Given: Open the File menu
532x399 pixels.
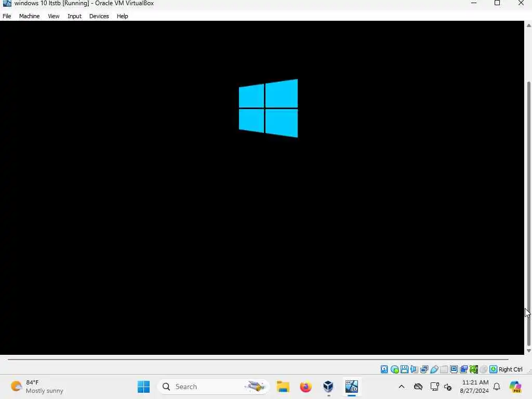Looking at the screenshot, I should [7, 16].
